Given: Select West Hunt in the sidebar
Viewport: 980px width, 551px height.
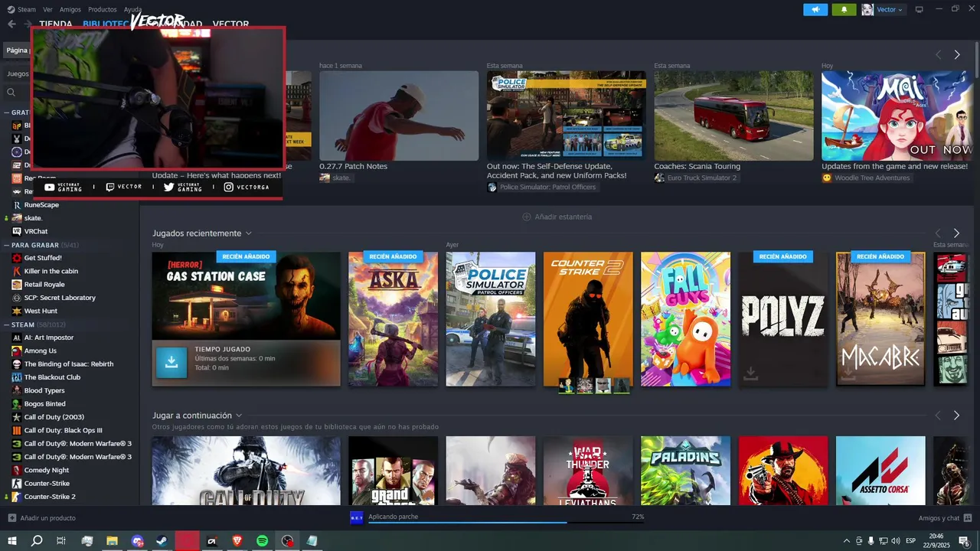Looking at the screenshot, I should [41, 311].
